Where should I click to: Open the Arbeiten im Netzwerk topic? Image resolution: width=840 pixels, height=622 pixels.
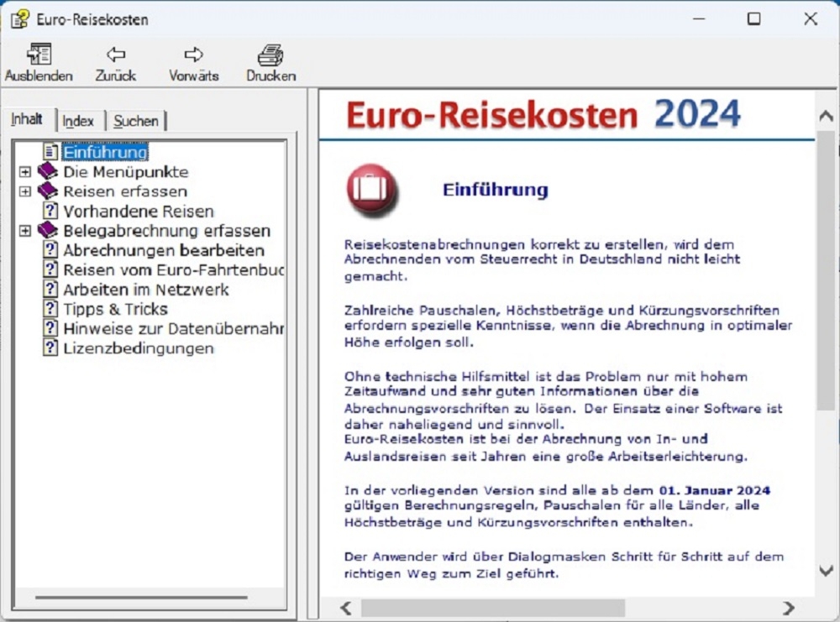pos(146,290)
